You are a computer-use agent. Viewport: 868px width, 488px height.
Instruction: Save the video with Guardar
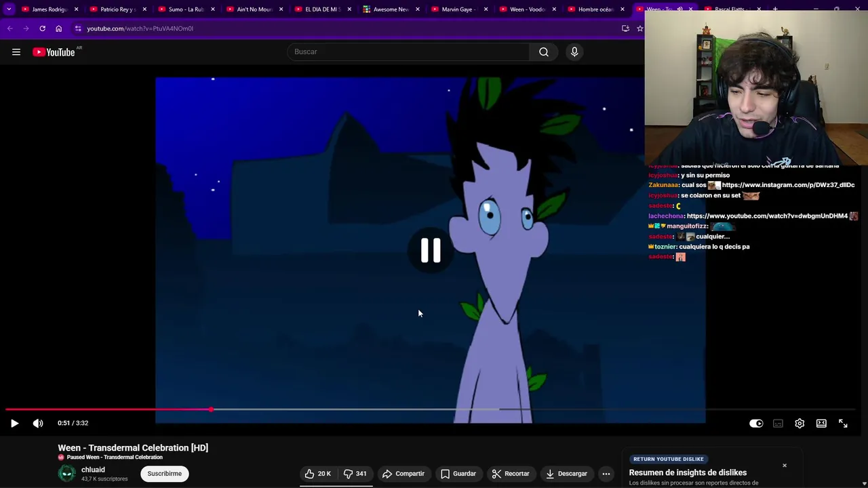[x=458, y=474]
